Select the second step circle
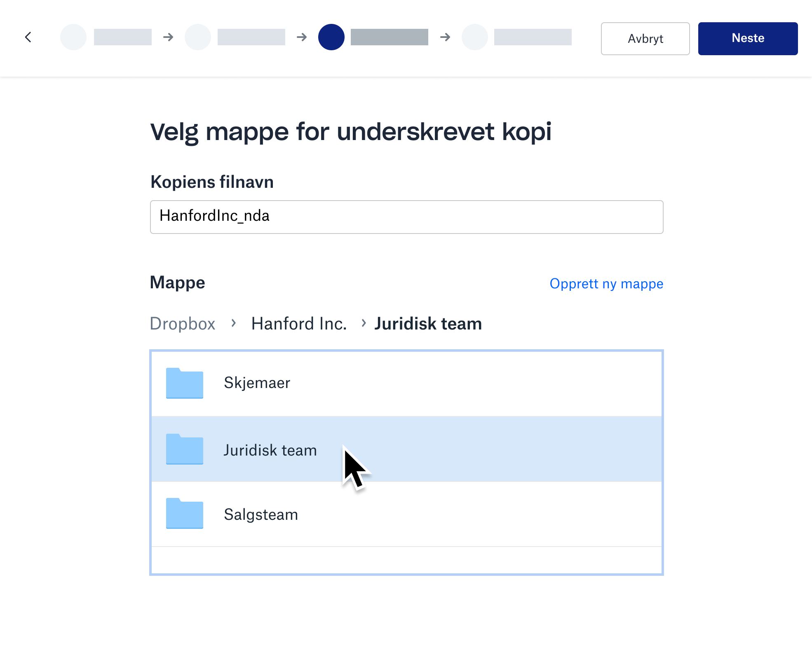Image resolution: width=812 pixels, height=659 pixels. [198, 37]
